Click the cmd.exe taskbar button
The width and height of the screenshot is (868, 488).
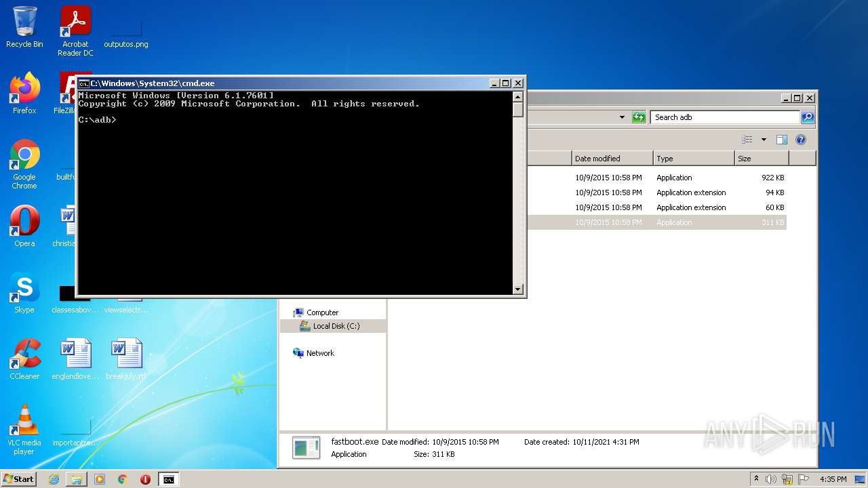coord(169,479)
